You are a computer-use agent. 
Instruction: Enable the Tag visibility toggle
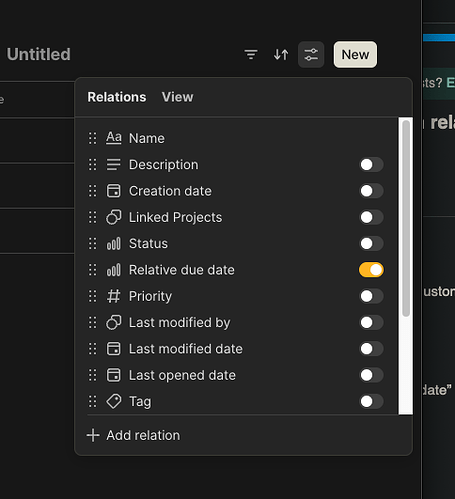click(x=371, y=401)
